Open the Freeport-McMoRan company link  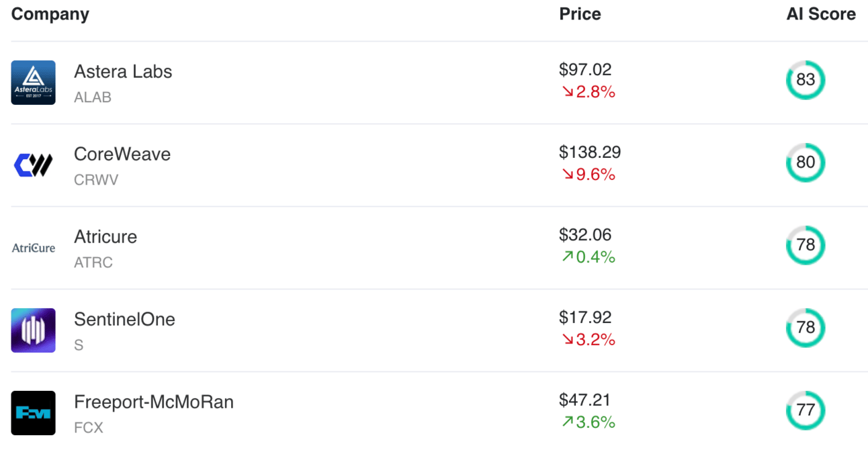click(154, 402)
